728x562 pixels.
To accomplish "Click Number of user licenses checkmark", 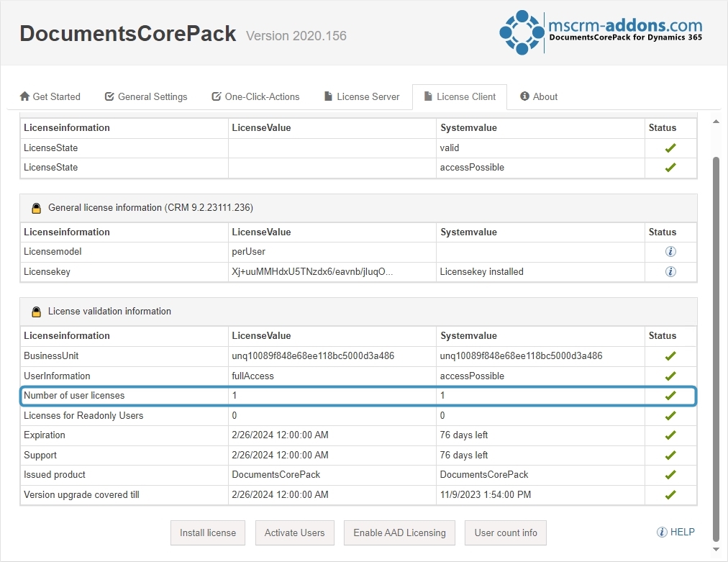I will pos(670,396).
